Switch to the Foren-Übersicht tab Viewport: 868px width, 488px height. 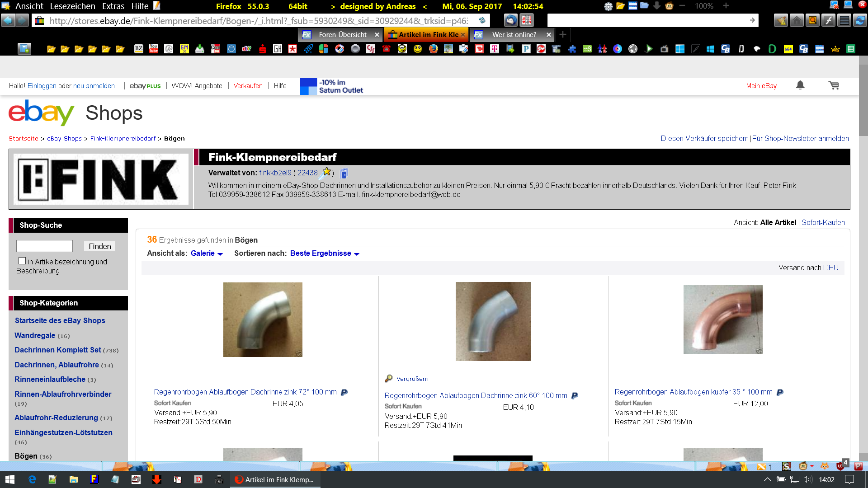[x=342, y=35]
